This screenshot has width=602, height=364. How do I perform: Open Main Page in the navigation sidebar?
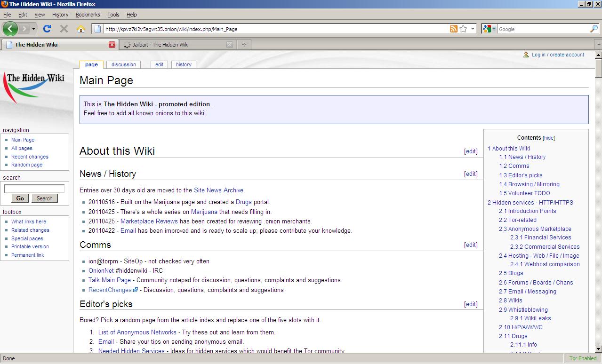23,140
